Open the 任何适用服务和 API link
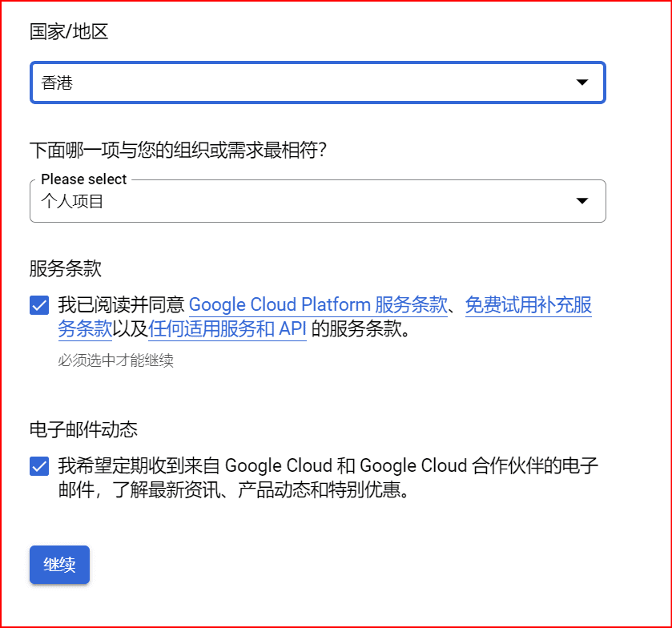The image size is (672, 628). [227, 328]
